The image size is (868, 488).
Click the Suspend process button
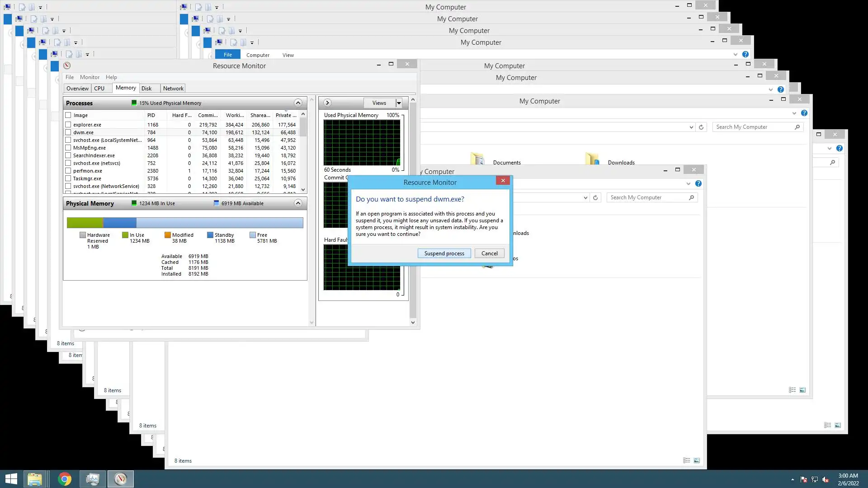tap(444, 253)
